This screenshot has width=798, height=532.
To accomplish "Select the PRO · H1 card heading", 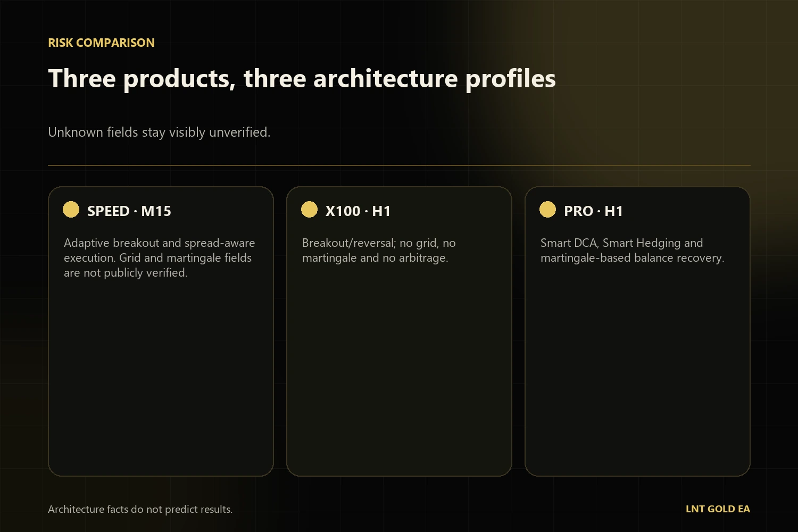I will coord(593,211).
